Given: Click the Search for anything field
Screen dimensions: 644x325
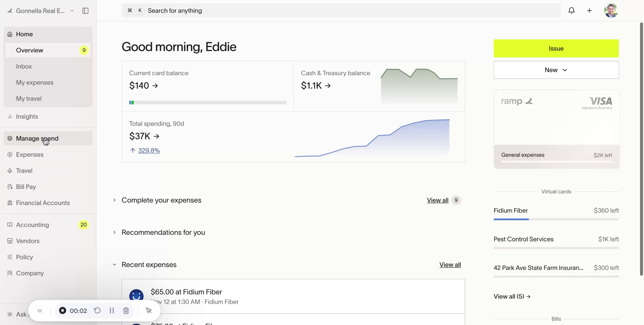Looking at the screenshot, I should [x=335, y=10].
